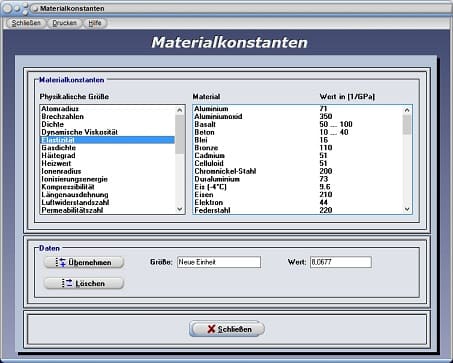Select Heizwert in the quantity list
The height and width of the screenshot is (363, 453).
107,163
